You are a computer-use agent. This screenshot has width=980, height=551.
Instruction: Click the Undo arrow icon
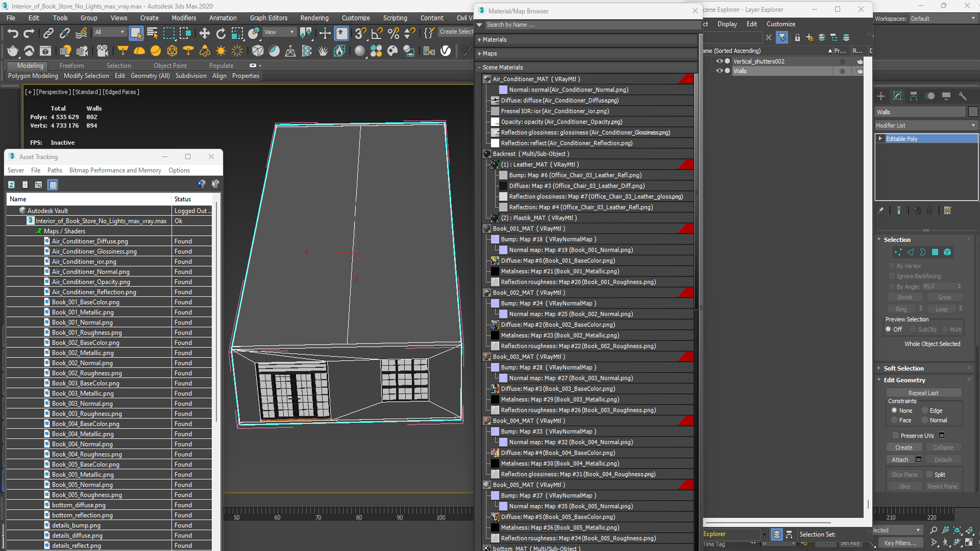pos(13,34)
